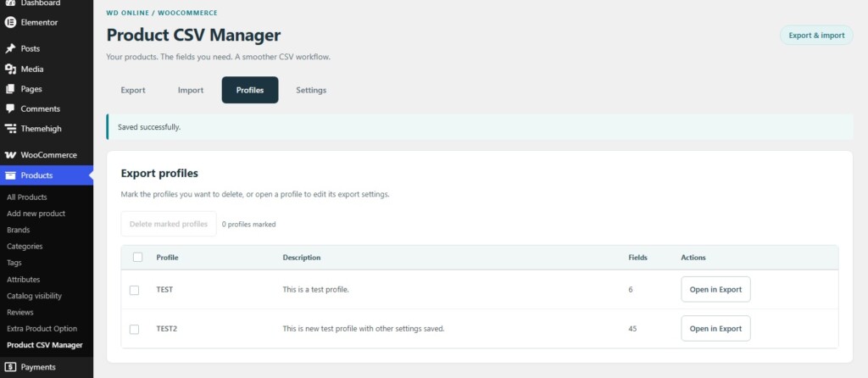Screen dimensions: 868x378
Task: Go to All Products submenu
Action: (x=26, y=197)
